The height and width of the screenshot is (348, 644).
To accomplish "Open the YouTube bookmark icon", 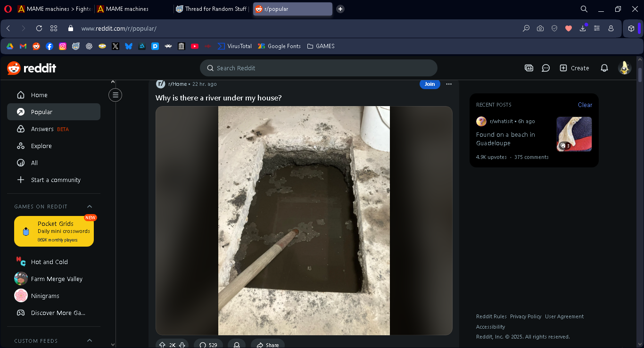I will (195, 46).
